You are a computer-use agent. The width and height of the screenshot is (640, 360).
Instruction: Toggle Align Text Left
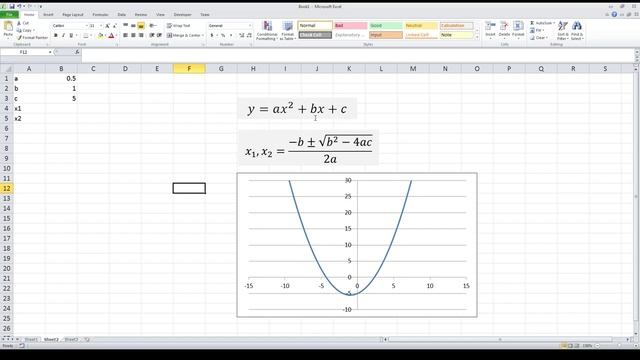[x=126, y=36]
